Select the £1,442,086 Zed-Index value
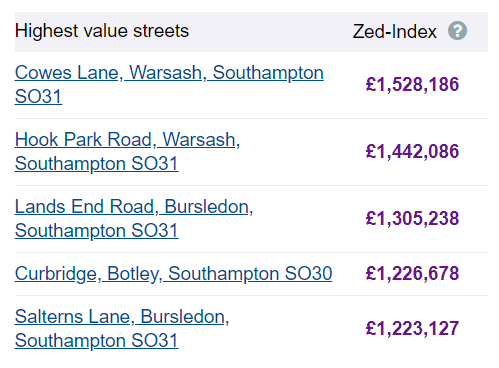This screenshot has width=499, height=368. (x=412, y=151)
